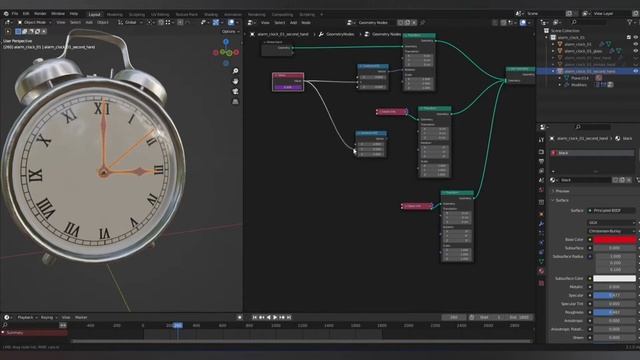Expand the Preview panel in material properties
640x360 pixels.
point(562,191)
